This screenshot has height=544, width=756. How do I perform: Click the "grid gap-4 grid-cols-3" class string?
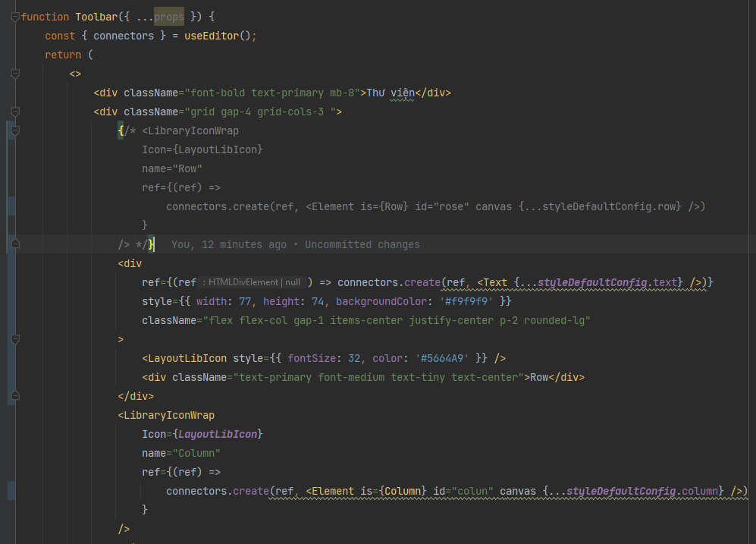(x=260, y=112)
